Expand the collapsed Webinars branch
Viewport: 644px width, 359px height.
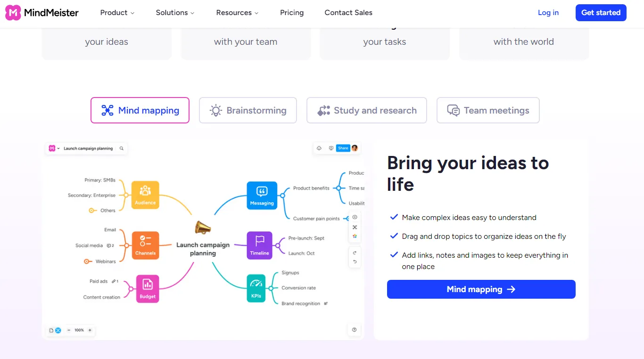coord(87,261)
